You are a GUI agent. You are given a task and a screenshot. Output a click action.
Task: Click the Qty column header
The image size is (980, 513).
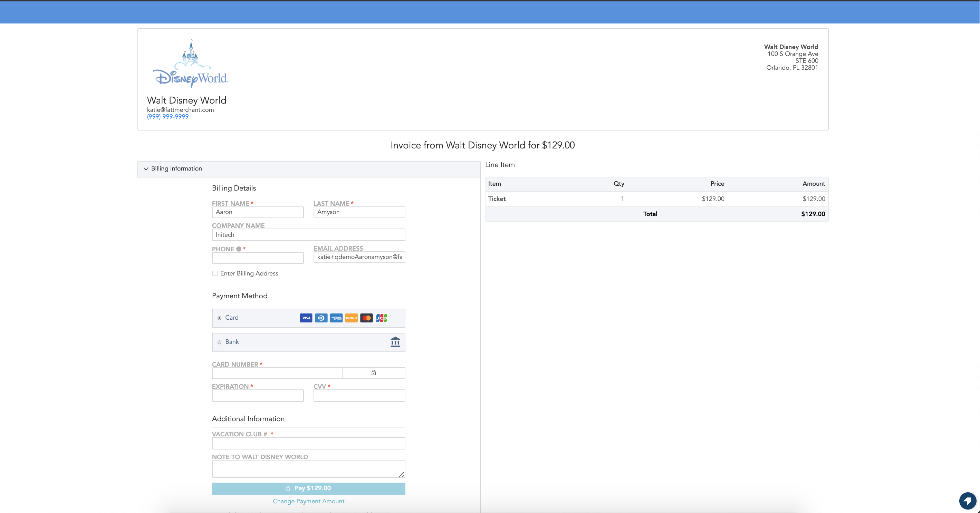[618, 184]
